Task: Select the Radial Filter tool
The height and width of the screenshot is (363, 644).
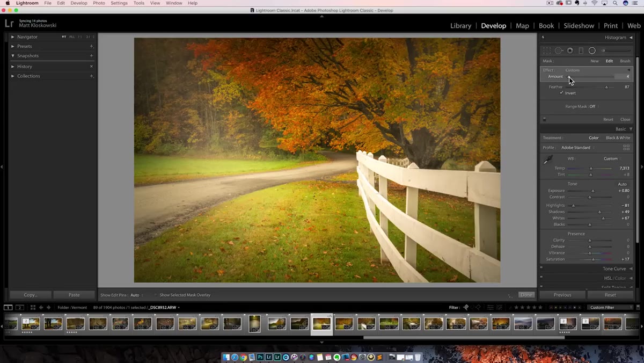Action: click(x=592, y=50)
